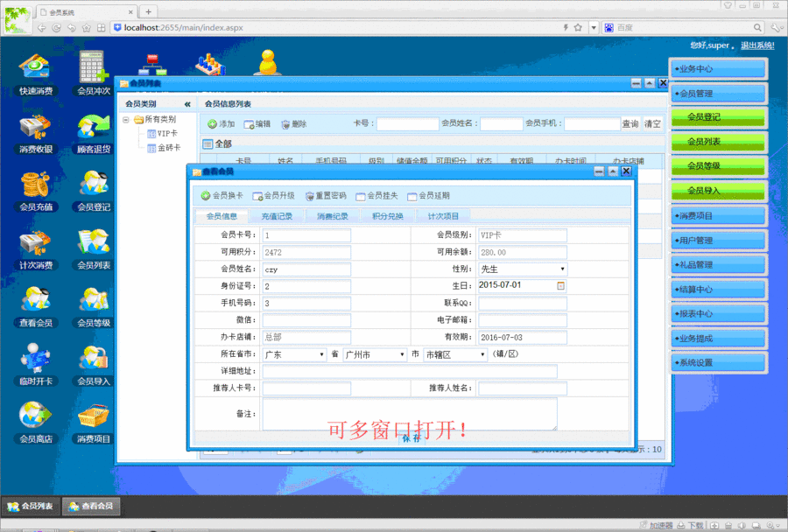The width and height of the screenshot is (788, 532).
Task: Open the 计次消费 desktop icon
Action: coord(35,249)
